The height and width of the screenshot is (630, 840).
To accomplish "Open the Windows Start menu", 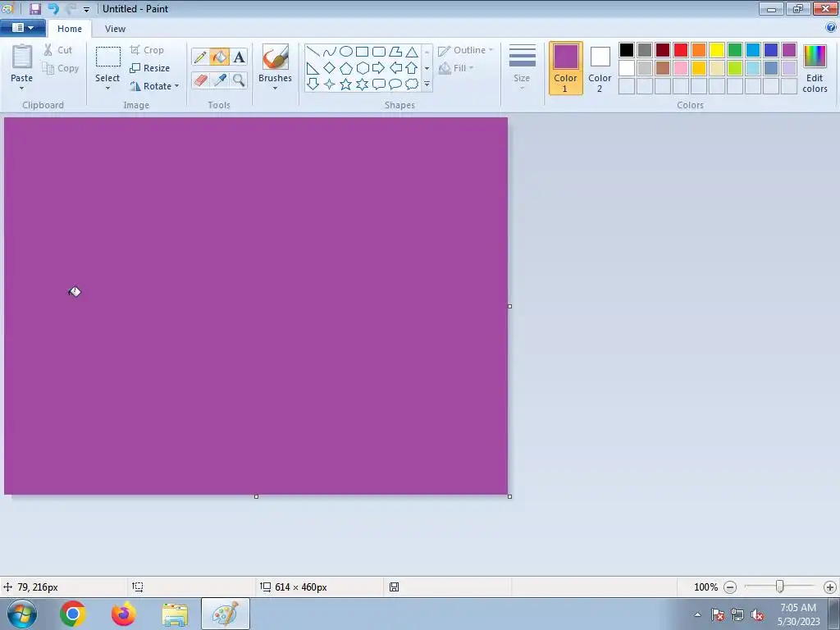I will click(x=22, y=614).
